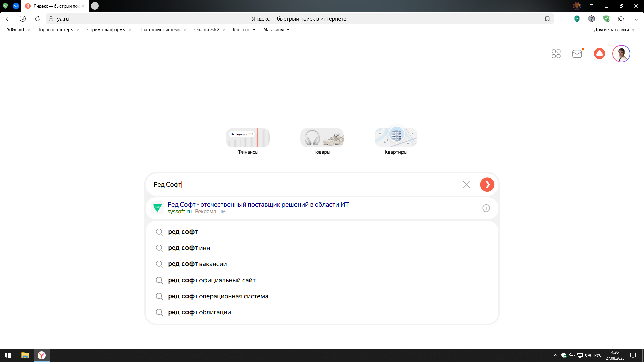Submit the search with the arrow button
The height and width of the screenshot is (362, 644).
pos(487,184)
